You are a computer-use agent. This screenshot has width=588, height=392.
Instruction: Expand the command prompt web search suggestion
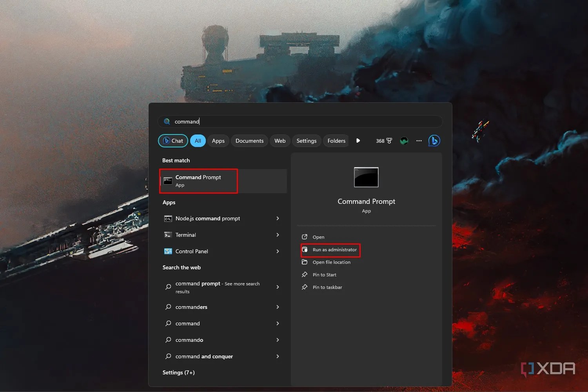[278, 287]
